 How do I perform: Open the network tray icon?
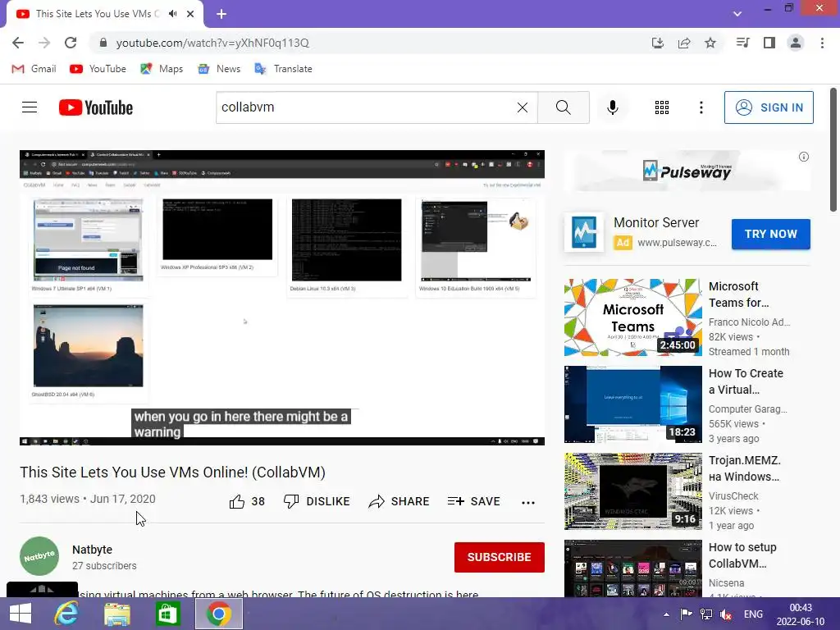coord(706,614)
